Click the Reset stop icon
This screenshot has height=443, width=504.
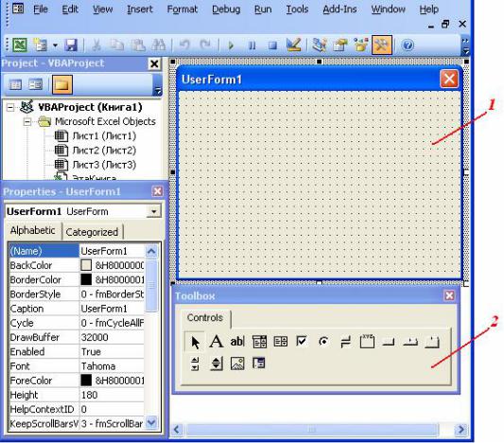tap(273, 45)
